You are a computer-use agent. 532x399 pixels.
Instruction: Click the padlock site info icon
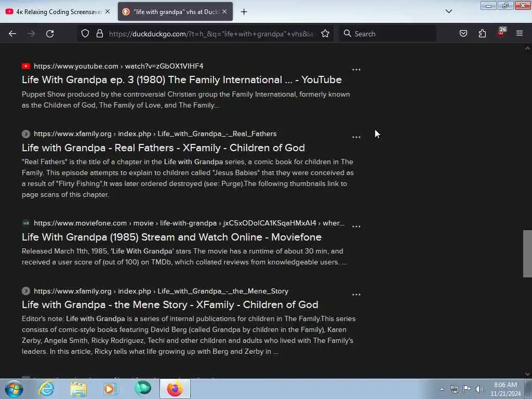click(99, 34)
